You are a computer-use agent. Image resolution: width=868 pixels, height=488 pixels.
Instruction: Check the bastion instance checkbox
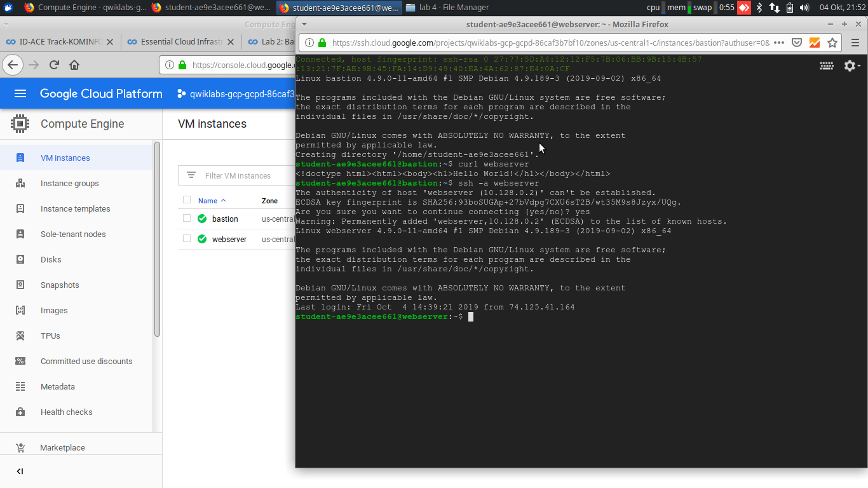[186, 218]
